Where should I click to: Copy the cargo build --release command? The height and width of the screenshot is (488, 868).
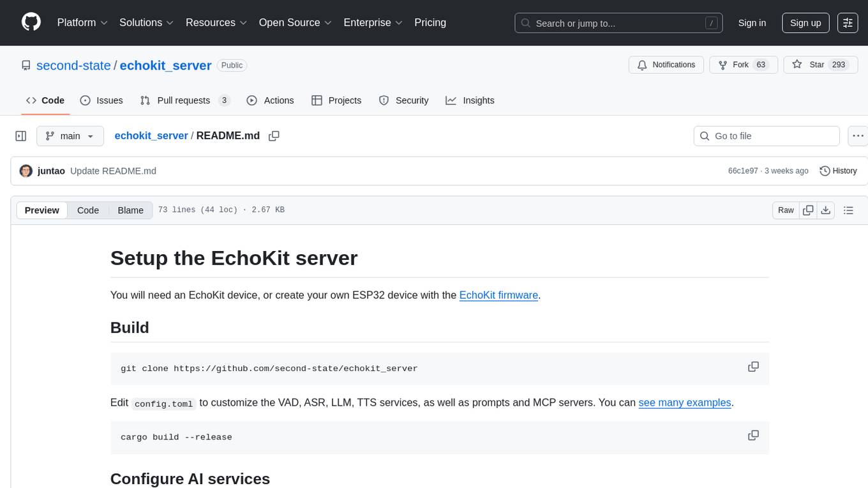[x=753, y=435]
